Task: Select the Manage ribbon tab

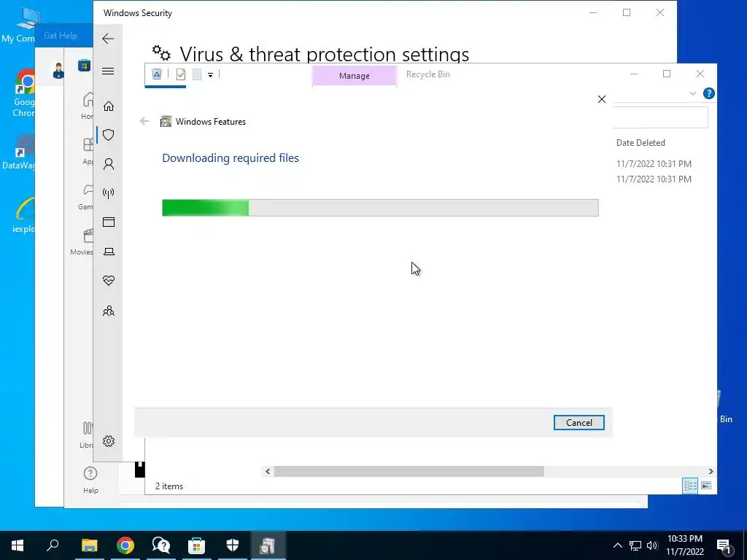Action: (x=354, y=76)
